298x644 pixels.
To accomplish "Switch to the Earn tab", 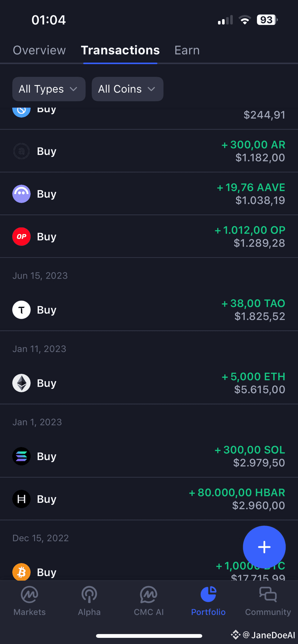I will [187, 50].
